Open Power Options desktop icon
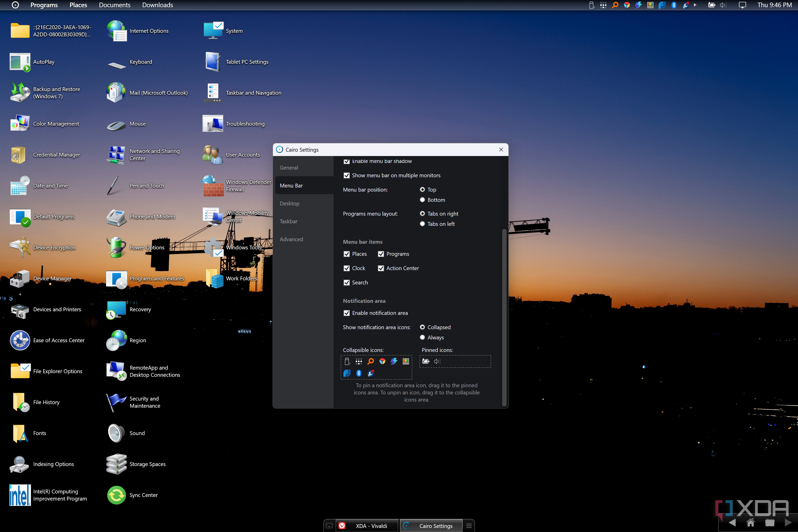This screenshot has height=532, width=798. coord(117,247)
